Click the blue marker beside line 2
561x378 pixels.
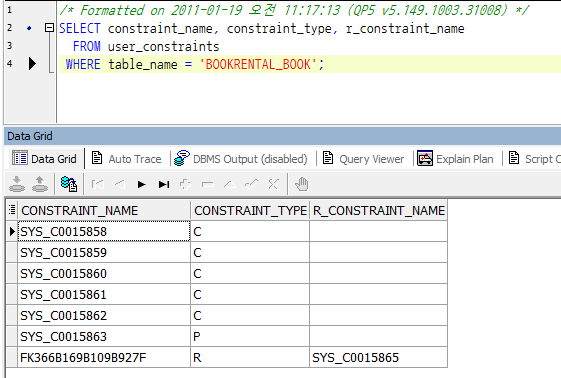click(x=29, y=28)
